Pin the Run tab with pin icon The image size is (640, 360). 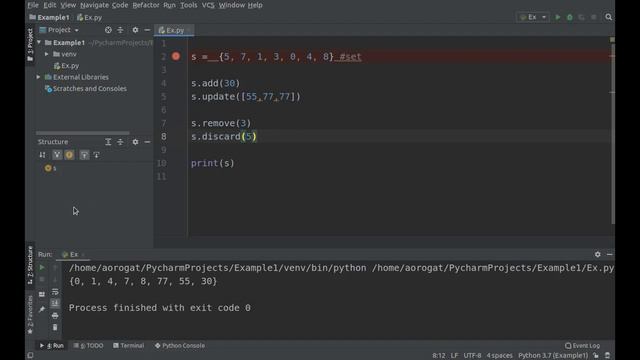[x=42, y=309]
